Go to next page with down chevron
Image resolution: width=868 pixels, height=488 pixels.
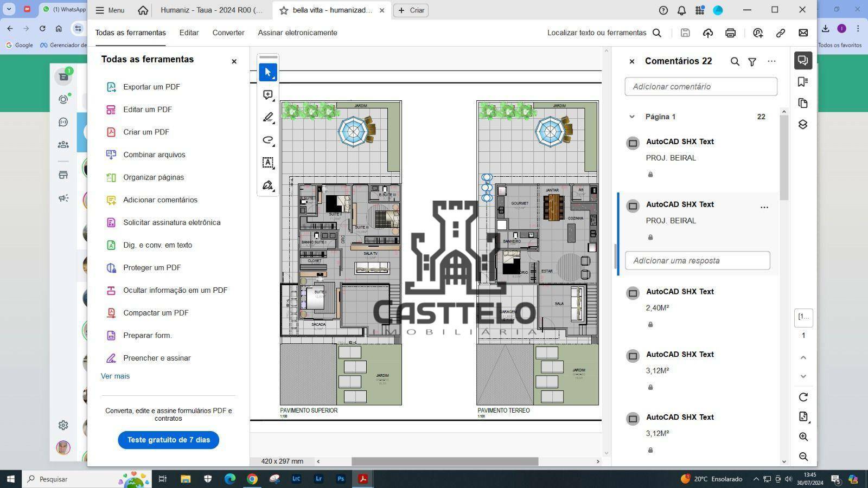pos(803,376)
